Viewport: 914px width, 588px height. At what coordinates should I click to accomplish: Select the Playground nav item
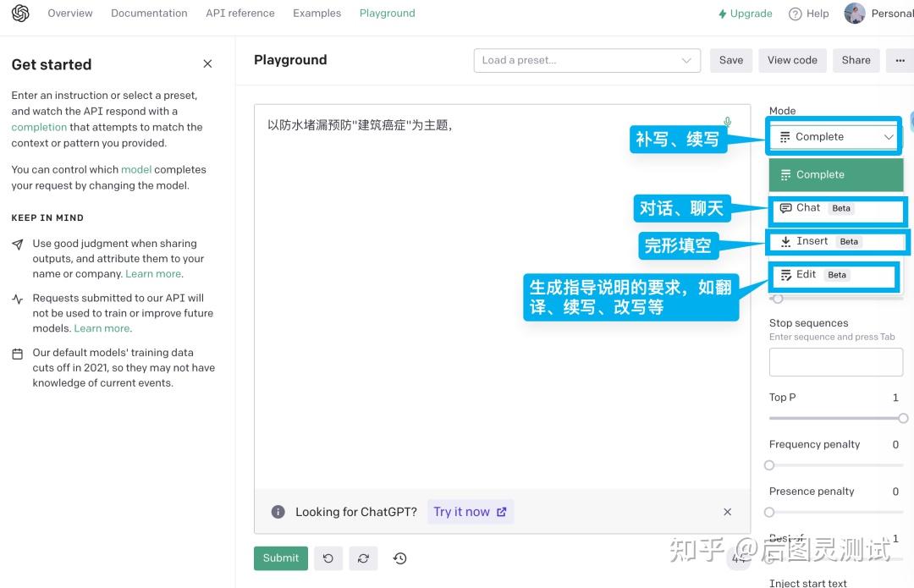pyautogui.click(x=387, y=13)
